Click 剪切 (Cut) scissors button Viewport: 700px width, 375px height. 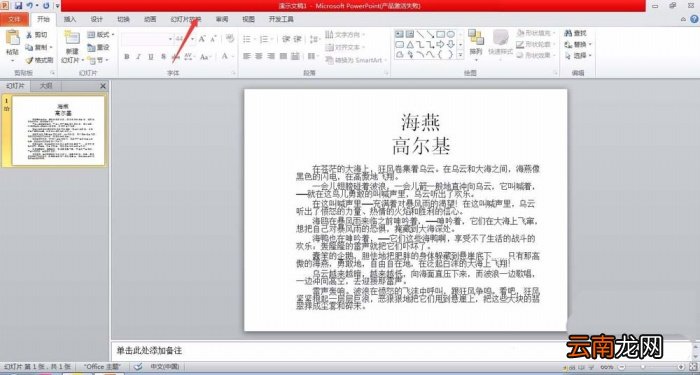coord(37,35)
